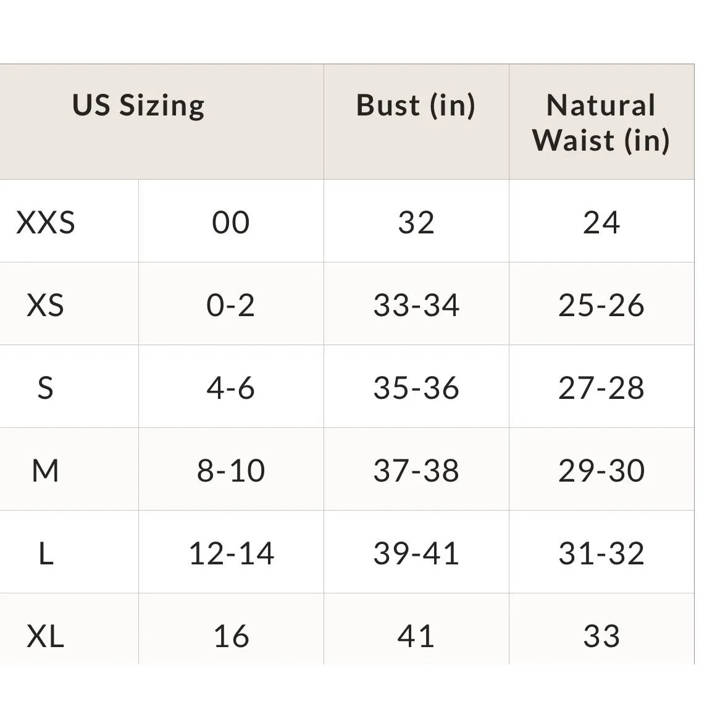Select the 33-34 bust measurement cell
Viewport: 728px width, 728px height.
point(416,305)
